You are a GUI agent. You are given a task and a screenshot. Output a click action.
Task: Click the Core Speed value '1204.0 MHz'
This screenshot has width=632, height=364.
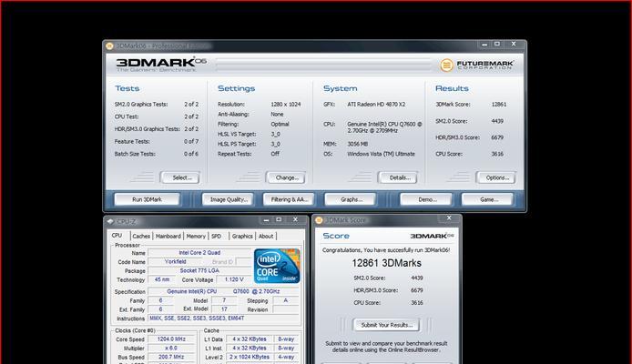coord(172,339)
